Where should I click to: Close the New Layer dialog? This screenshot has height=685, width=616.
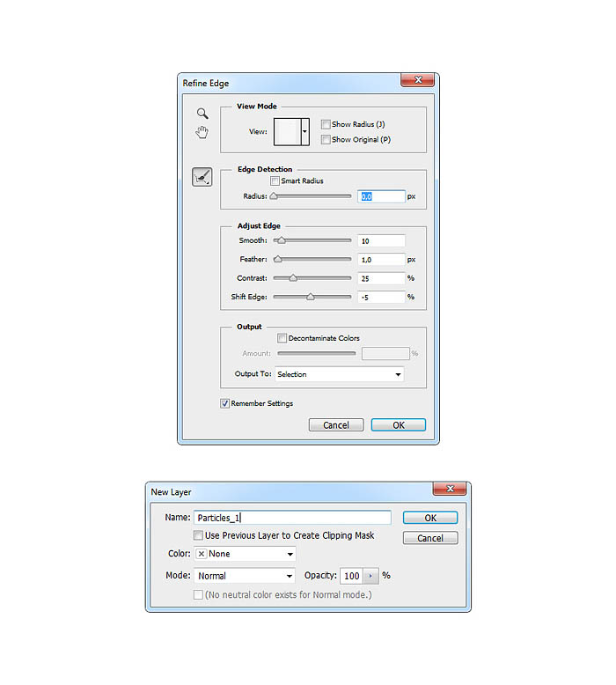pyautogui.click(x=449, y=489)
